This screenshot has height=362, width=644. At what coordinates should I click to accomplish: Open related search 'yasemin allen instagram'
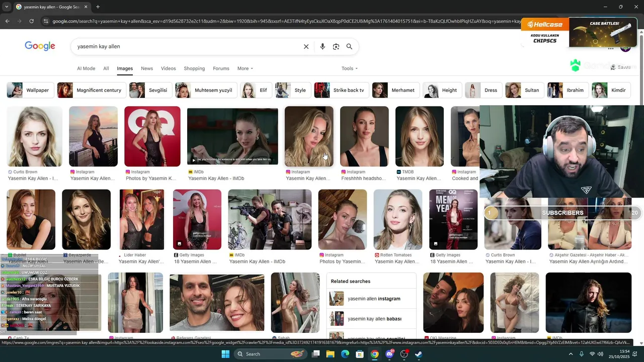371,299
